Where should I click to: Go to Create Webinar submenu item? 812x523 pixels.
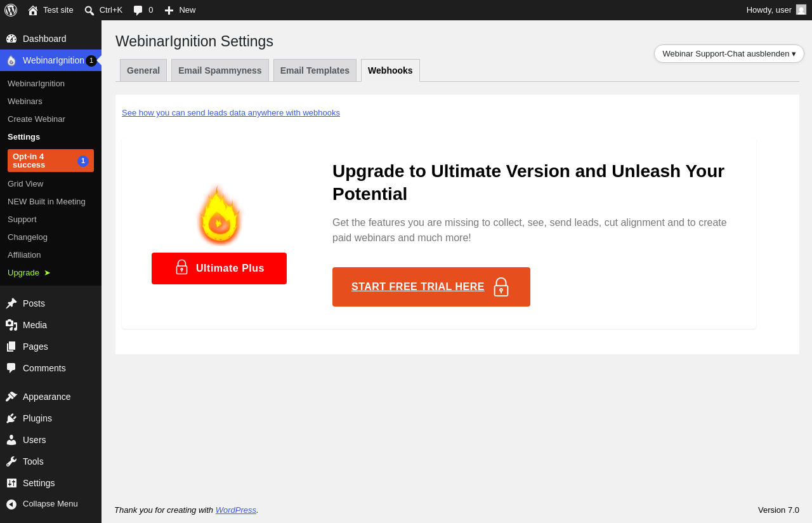(x=36, y=119)
